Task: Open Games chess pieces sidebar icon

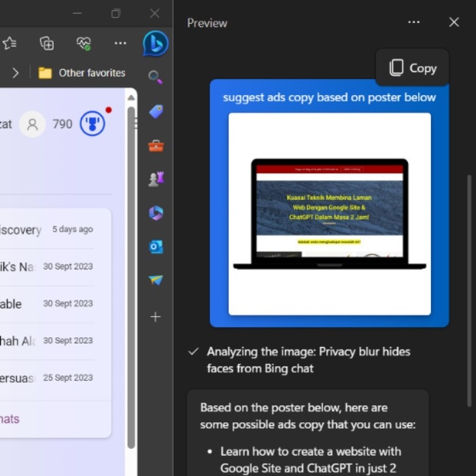Action: [x=156, y=179]
